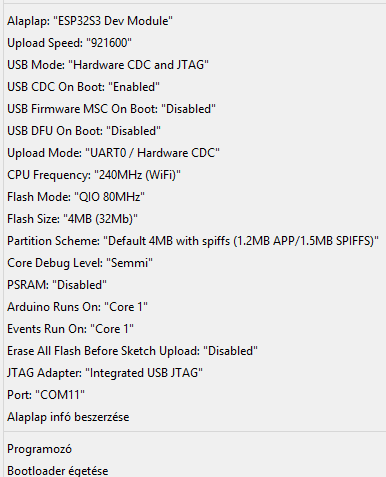Open the Alaplap "ESP32S3 Dev Module" submenu
This screenshot has height=477, width=386.
pos(195,21)
